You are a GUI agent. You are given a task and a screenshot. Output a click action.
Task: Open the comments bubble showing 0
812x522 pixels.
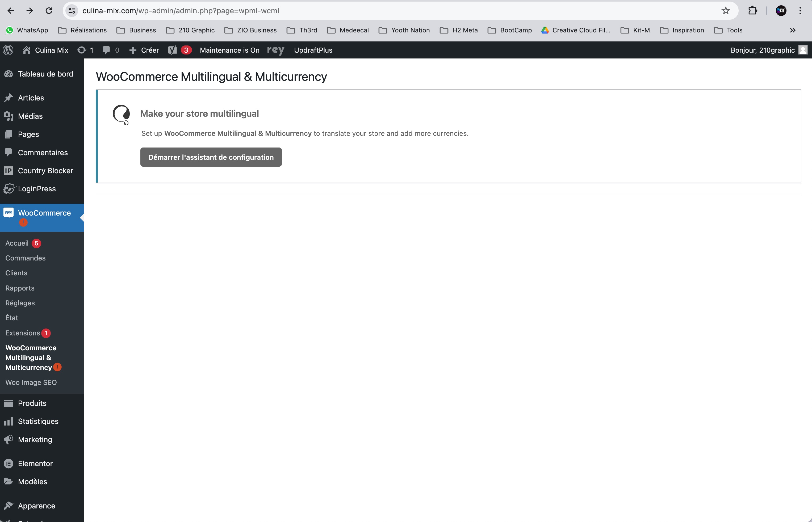pos(111,50)
